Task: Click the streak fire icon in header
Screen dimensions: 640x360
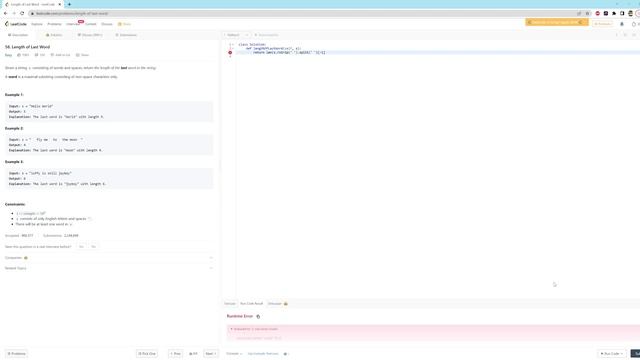Action: (x=634, y=24)
